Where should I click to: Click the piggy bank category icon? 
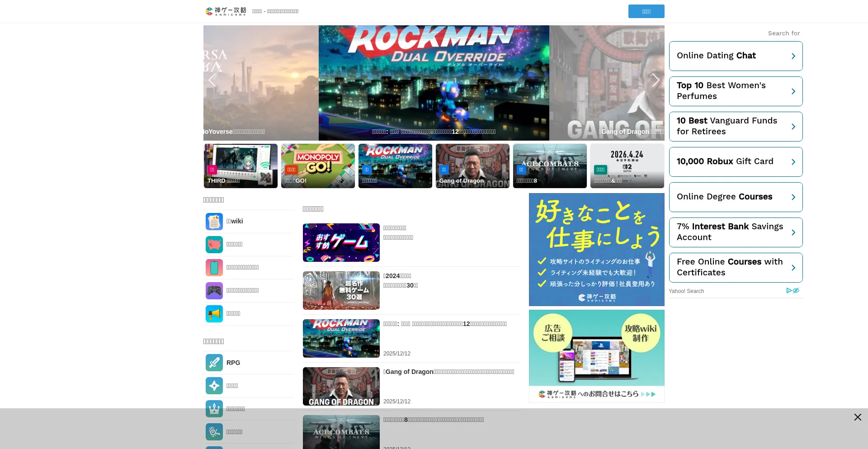point(214,244)
